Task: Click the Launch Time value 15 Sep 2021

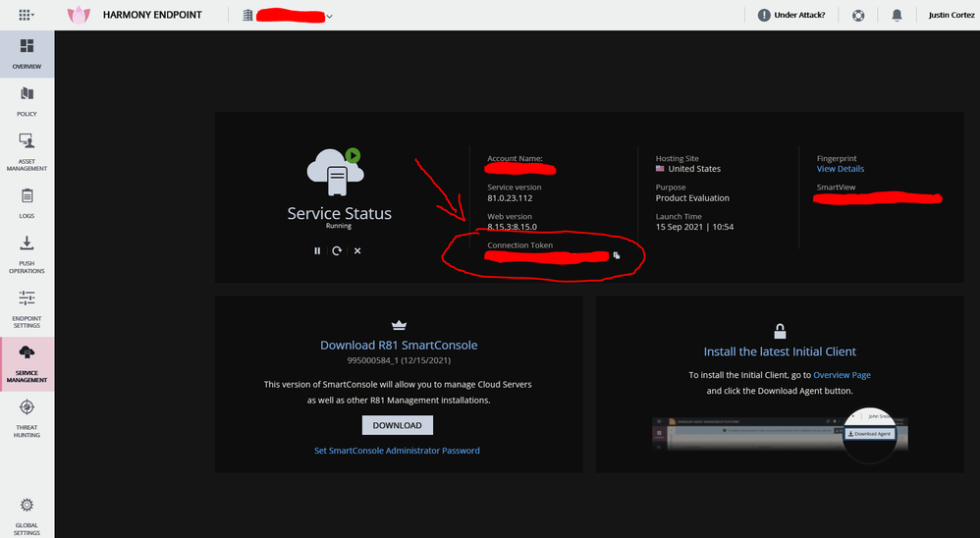Action: point(694,227)
